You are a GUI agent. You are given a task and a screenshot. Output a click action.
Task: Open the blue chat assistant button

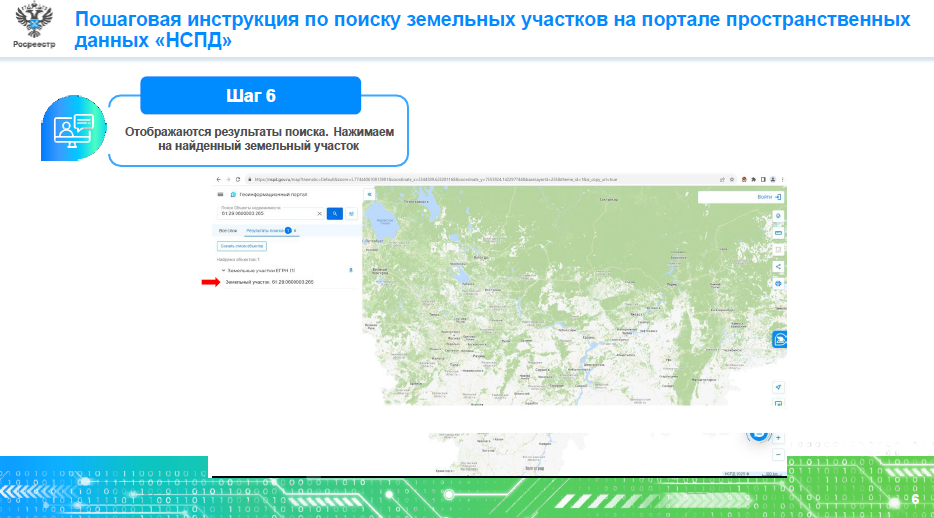coord(779,339)
